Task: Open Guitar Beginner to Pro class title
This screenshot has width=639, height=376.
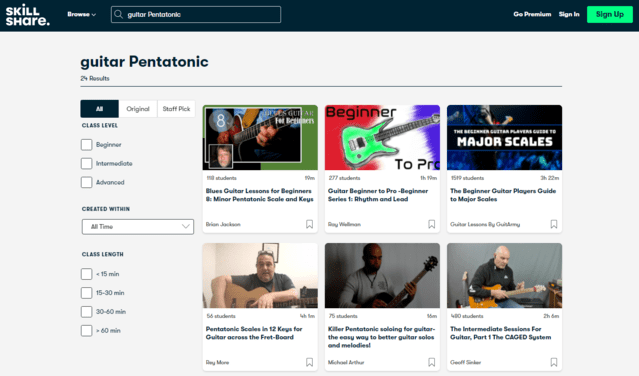Action: click(x=378, y=195)
